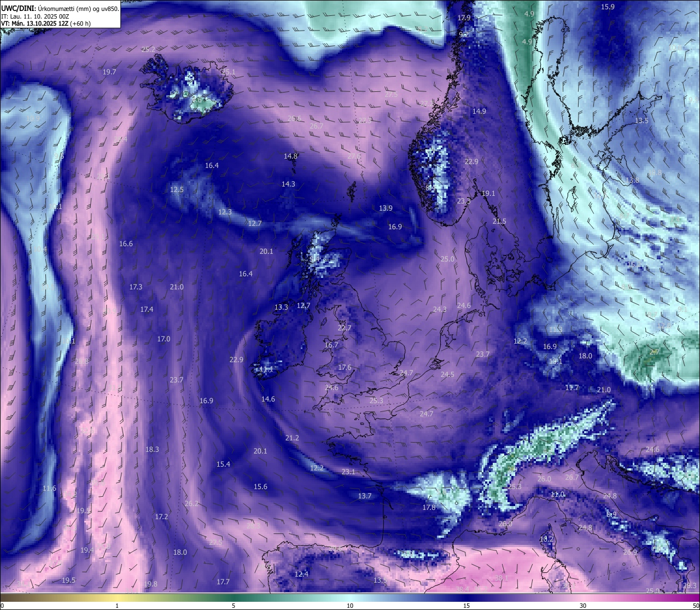Click the 13.5 value over Finland
Screen dimensions: 700x610
(x=641, y=120)
